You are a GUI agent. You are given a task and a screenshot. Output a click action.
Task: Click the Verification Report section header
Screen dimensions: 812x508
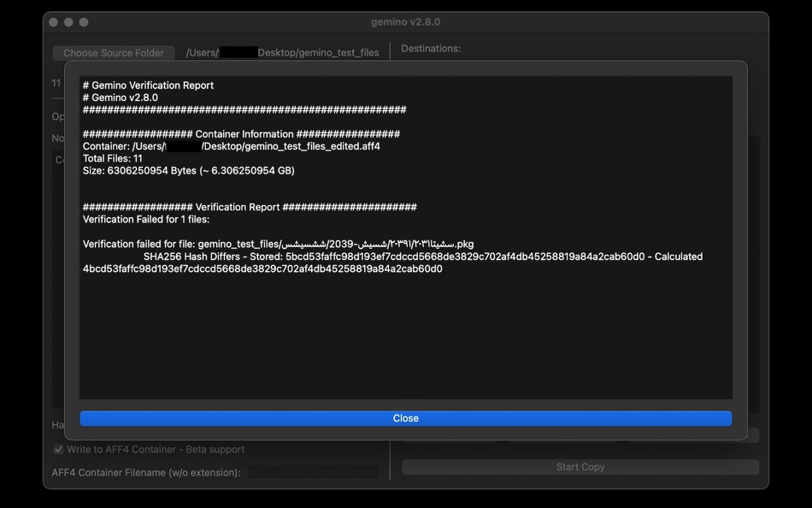250,207
